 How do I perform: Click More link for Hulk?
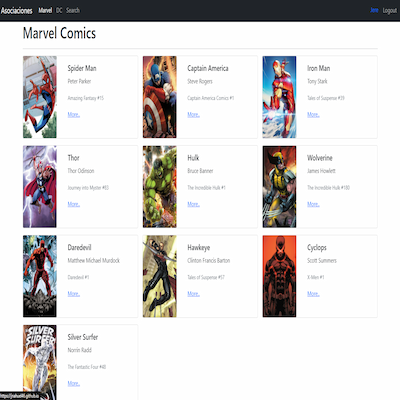pyautogui.click(x=193, y=204)
